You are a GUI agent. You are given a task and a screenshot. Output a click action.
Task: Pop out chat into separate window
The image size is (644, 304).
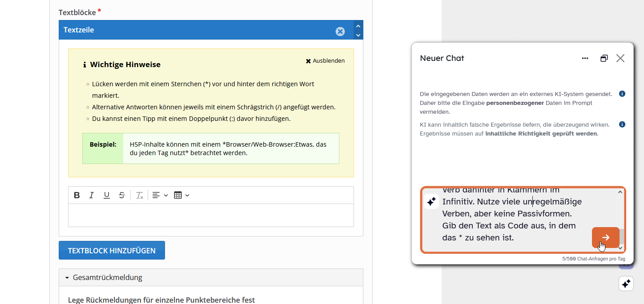point(604,58)
